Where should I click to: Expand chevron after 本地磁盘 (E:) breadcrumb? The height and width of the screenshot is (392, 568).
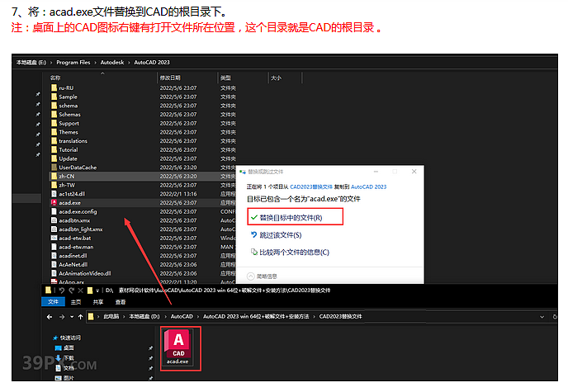click(51, 63)
